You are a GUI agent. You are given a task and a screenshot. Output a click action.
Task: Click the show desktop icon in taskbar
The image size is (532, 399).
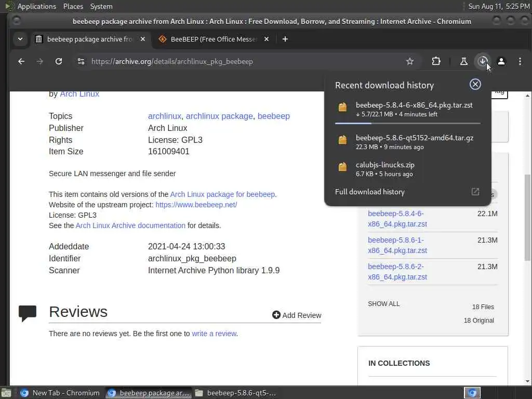point(6,393)
